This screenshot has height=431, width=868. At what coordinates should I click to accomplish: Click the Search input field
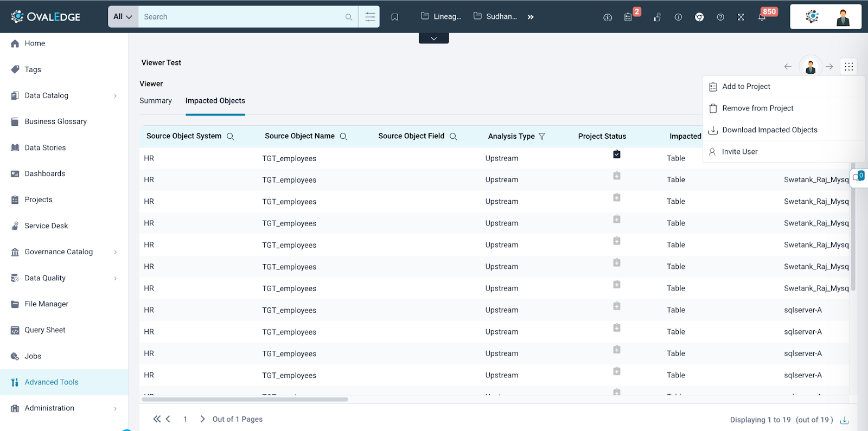click(242, 17)
